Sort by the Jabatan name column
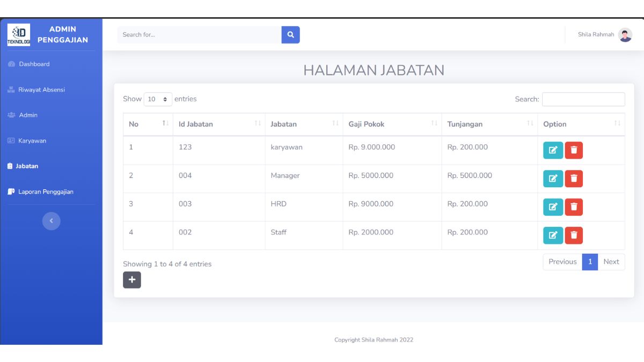The height and width of the screenshot is (362, 644). click(x=304, y=124)
